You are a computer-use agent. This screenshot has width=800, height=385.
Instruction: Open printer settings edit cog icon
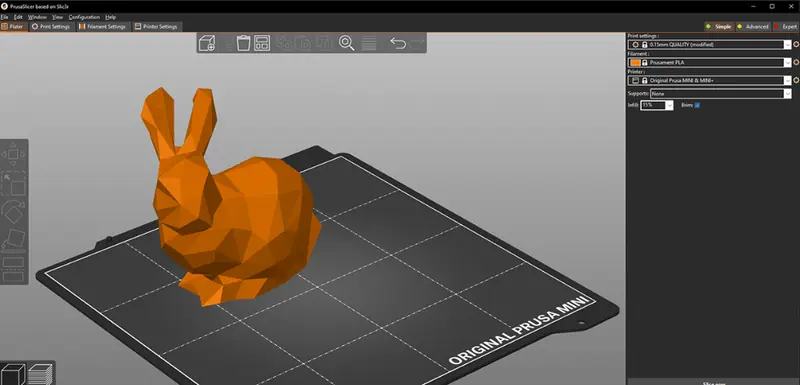796,80
